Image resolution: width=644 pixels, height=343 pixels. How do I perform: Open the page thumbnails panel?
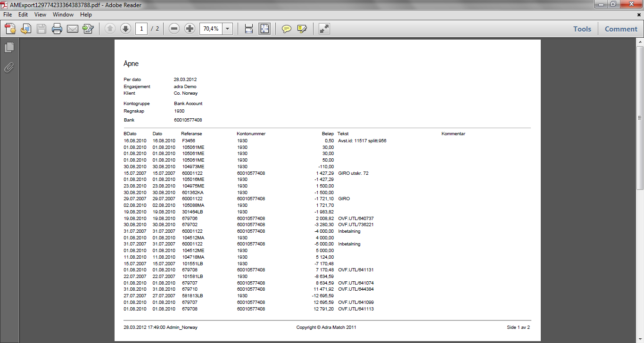tap(9, 48)
